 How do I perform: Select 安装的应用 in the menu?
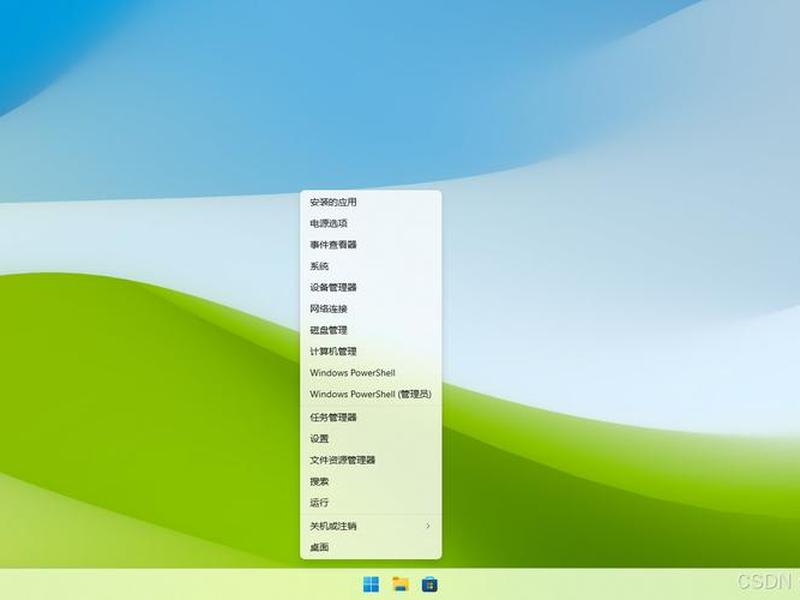point(371,202)
